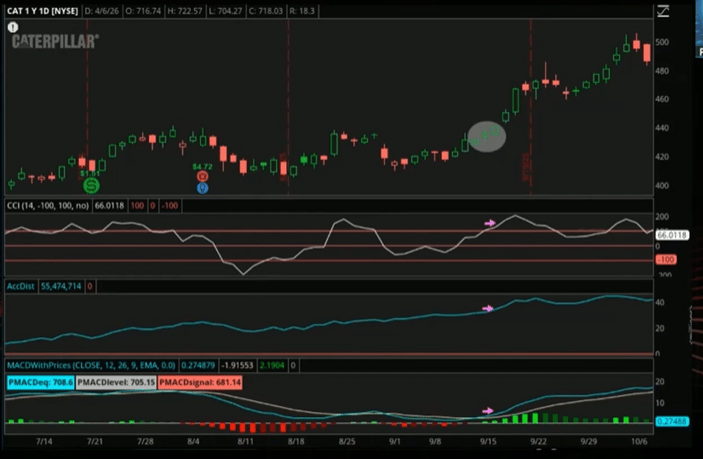This screenshot has width=703, height=459.
Task: Select the C: 718.03 close value
Action: pos(266,11)
